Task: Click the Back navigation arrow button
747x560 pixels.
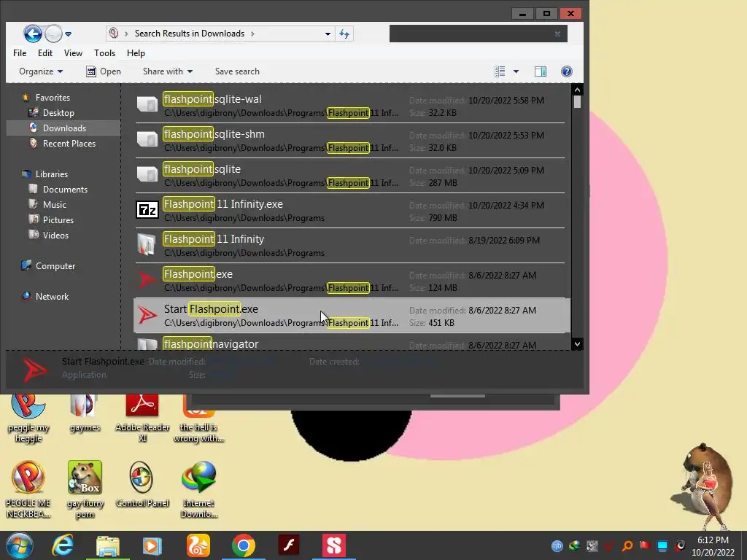Action: click(x=32, y=34)
